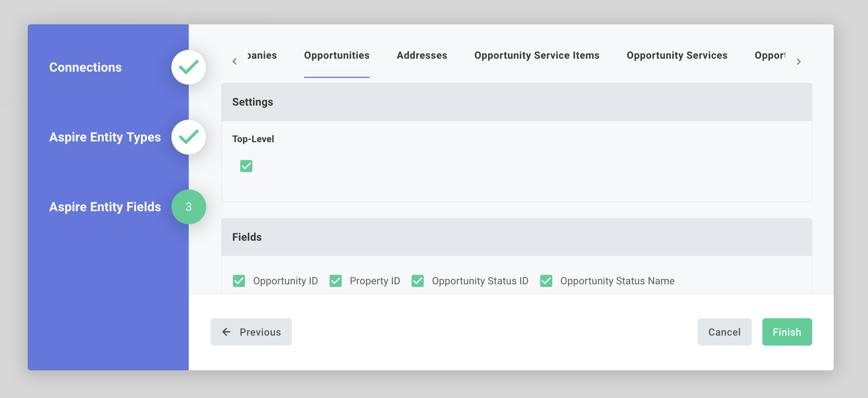Image resolution: width=868 pixels, height=398 pixels.
Task: Uncheck Opportunity Status ID
Action: click(418, 281)
